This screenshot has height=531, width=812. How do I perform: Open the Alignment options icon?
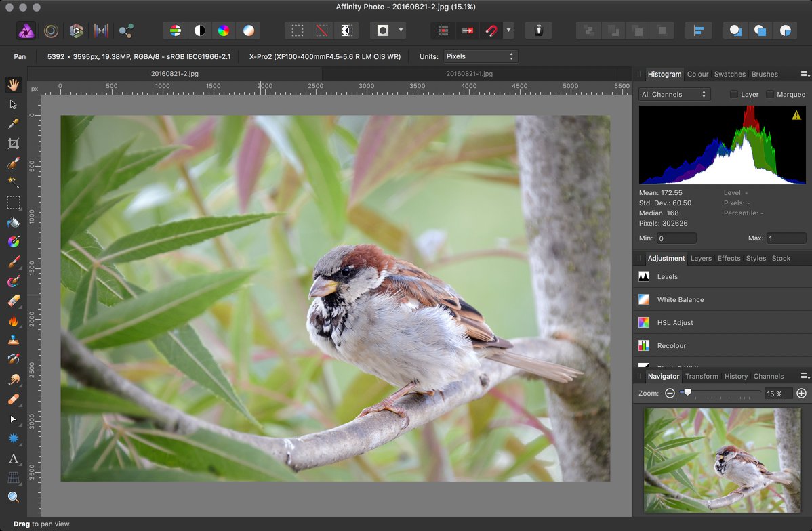pyautogui.click(x=699, y=31)
